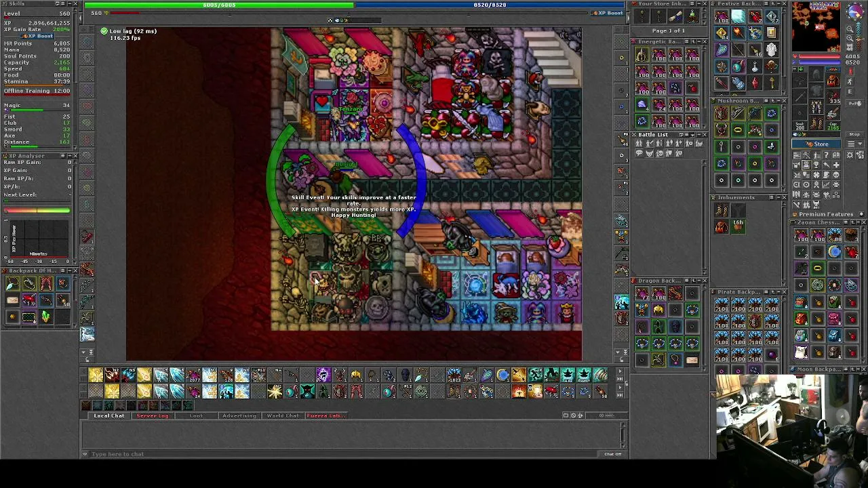This screenshot has height=488, width=868.
Task: Open the Server Log tab
Action: pos(153,415)
